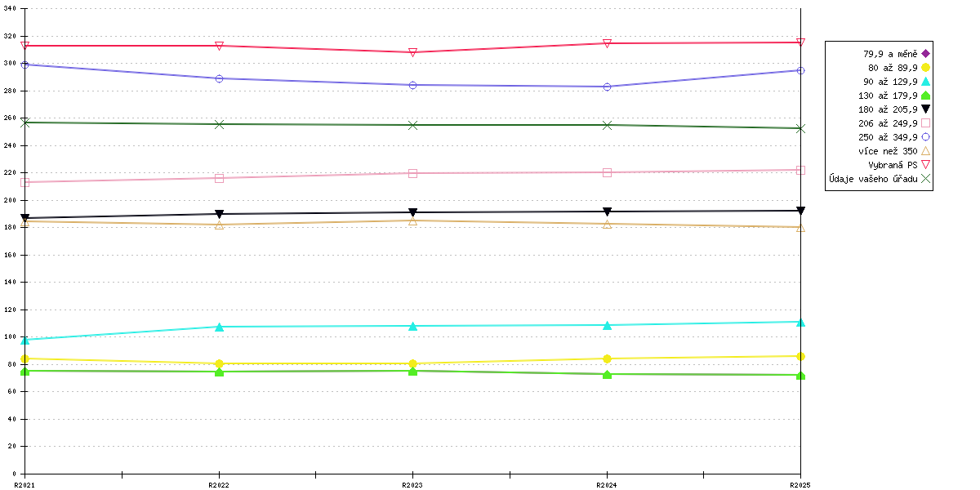This screenshot has height=490, width=980.
Task: Click the R2025 dot on the yellow line
Action: point(800,356)
